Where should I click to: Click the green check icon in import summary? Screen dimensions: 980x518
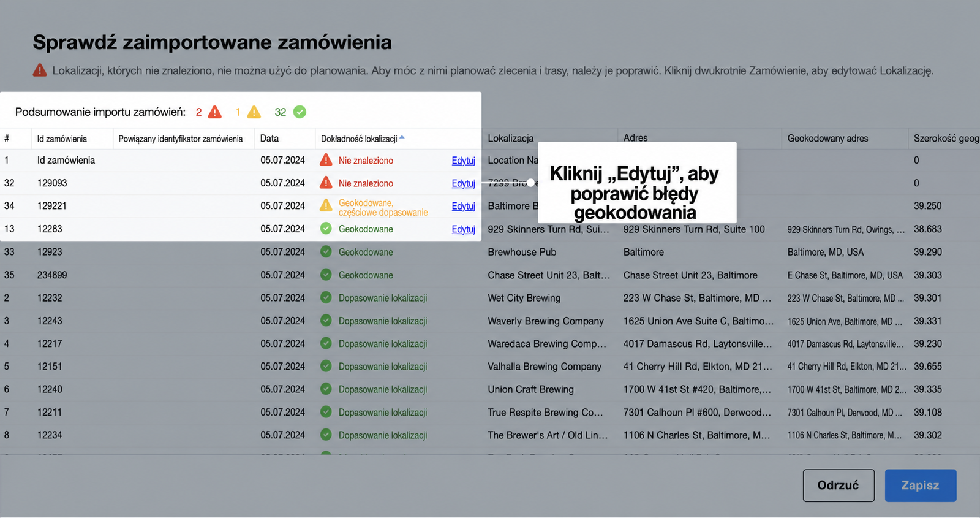coord(300,112)
